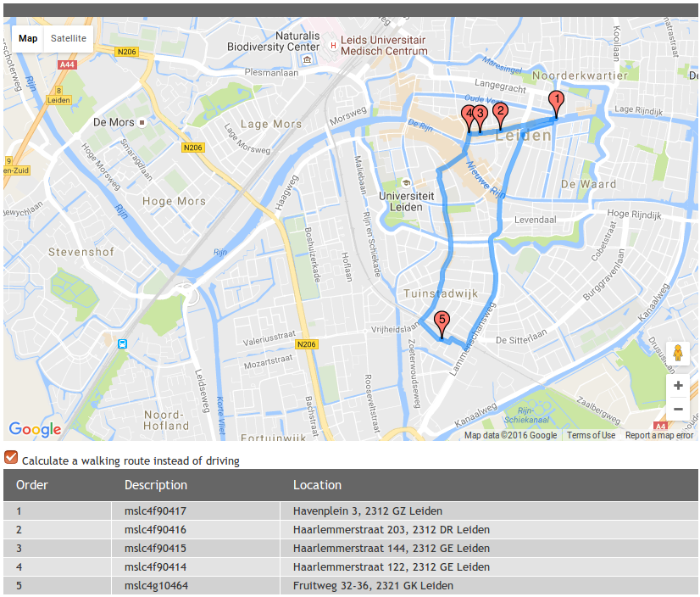Switch to Satellite view

68,38
